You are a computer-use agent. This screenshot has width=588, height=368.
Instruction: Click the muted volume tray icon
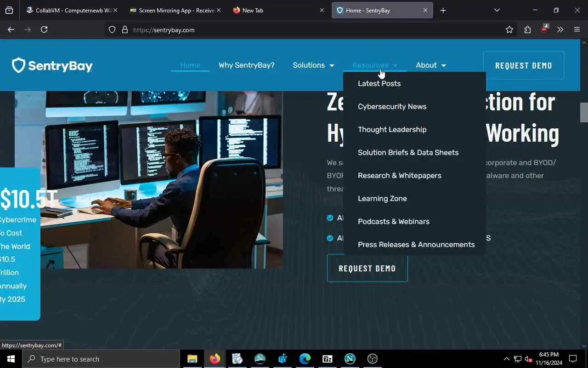click(x=529, y=359)
